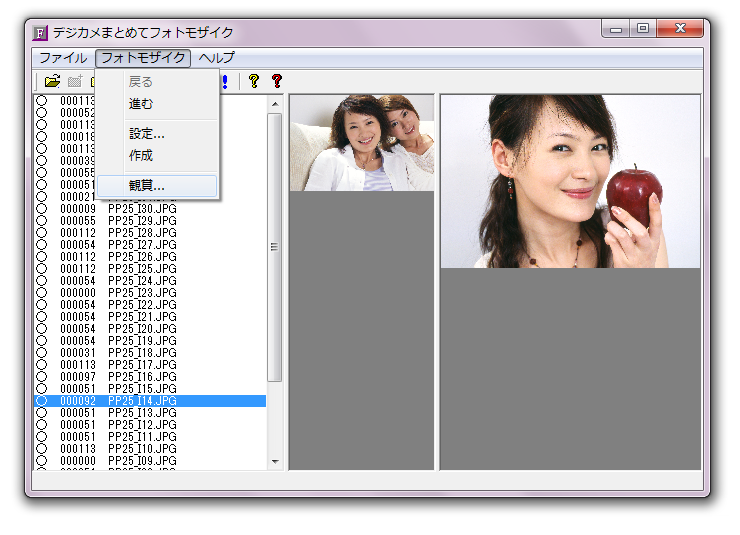This screenshot has width=740, height=535.
Task: Select the row PP25_I22.JPG
Action: (x=150, y=305)
